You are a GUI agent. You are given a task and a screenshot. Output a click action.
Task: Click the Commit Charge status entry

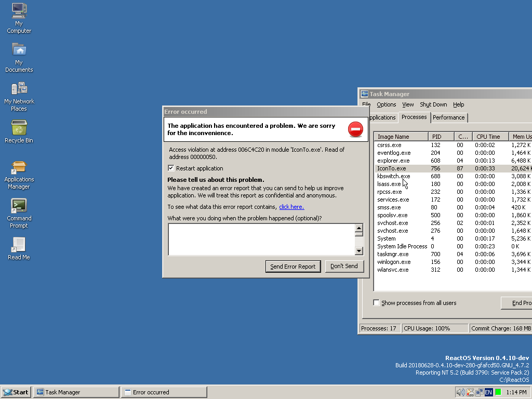click(501, 328)
